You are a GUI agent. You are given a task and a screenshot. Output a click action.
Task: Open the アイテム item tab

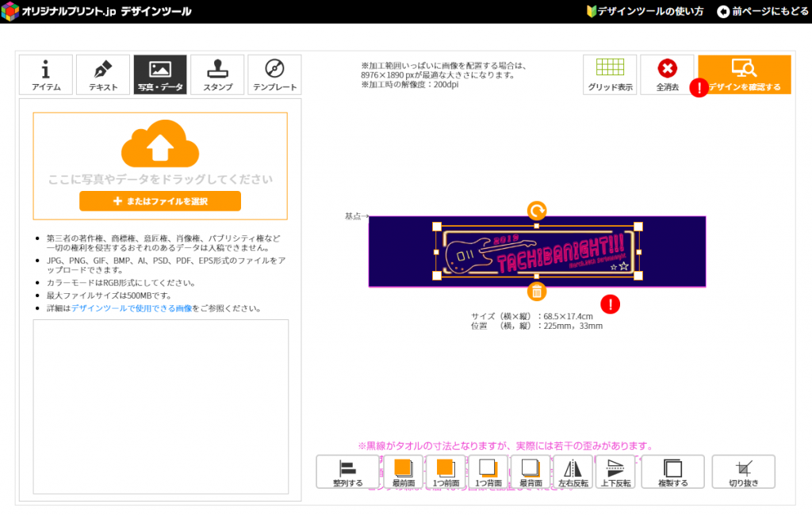tap(45, 74)
